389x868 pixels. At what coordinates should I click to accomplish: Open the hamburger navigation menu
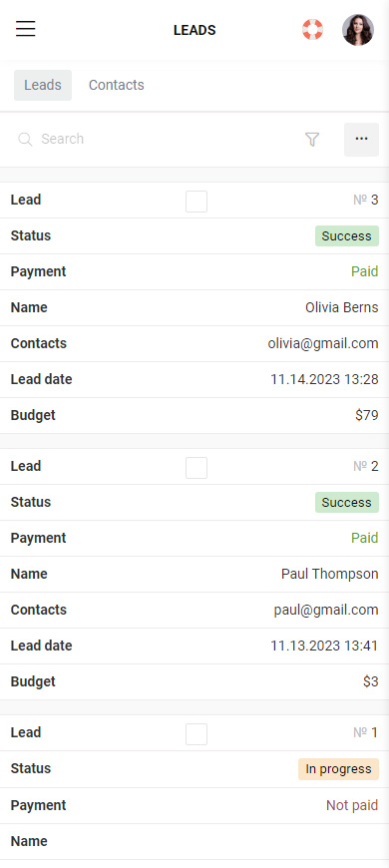(x=26, y=29)
